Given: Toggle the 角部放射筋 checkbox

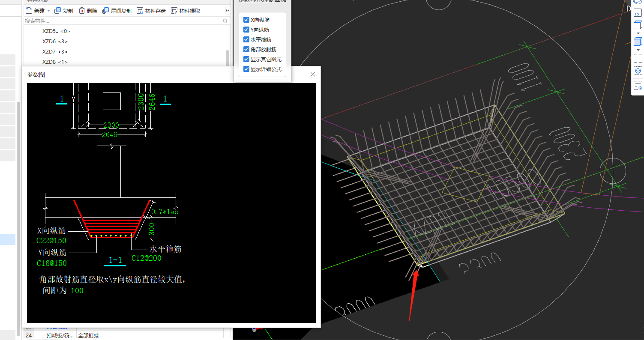Looking at the screenshot, I should [x=246, y=49].
